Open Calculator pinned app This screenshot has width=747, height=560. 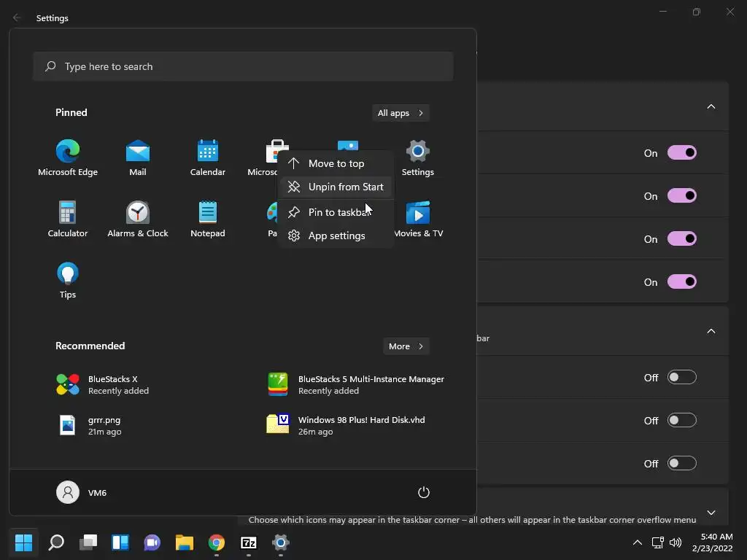pos(68,219)
